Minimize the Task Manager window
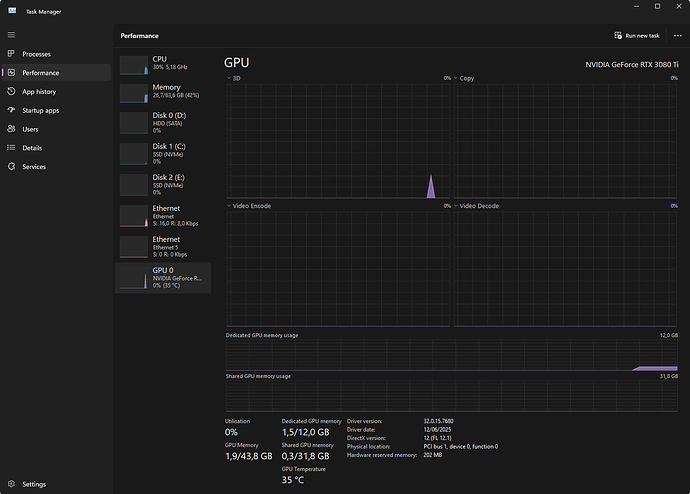The width and height of the screenshot is (690, 494). 636,6
